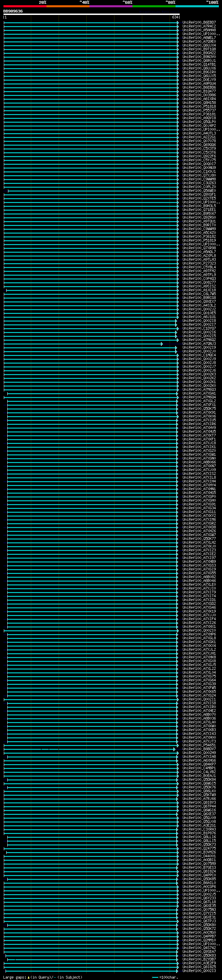Select the UniRef100_B1Q477 label
The width and height of the screenshot is (222, 980).
click(x=199, y=91)
